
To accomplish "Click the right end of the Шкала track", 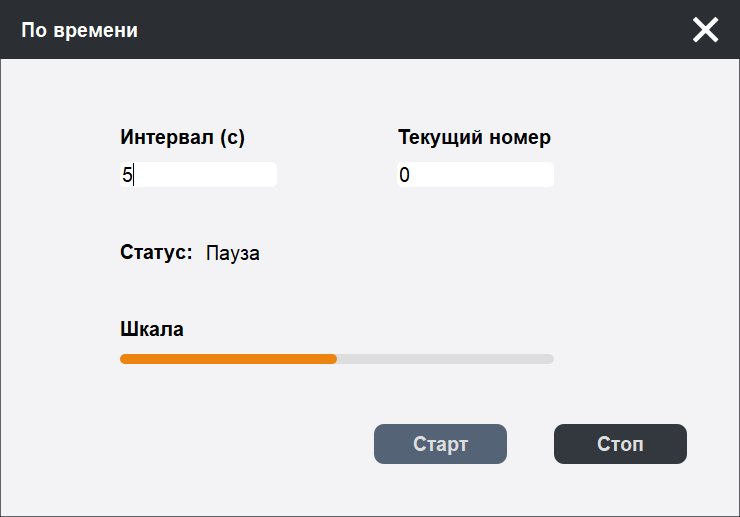I will (x=549, y=359).
